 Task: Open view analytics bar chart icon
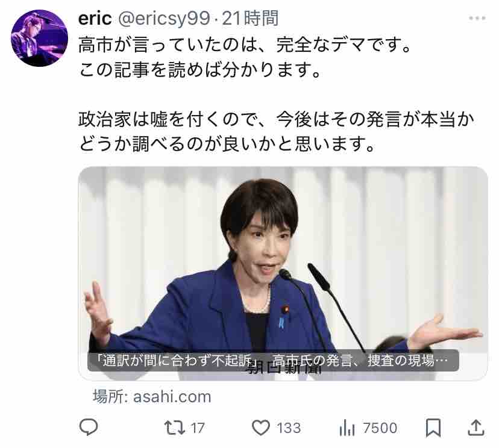pos(347,428)
